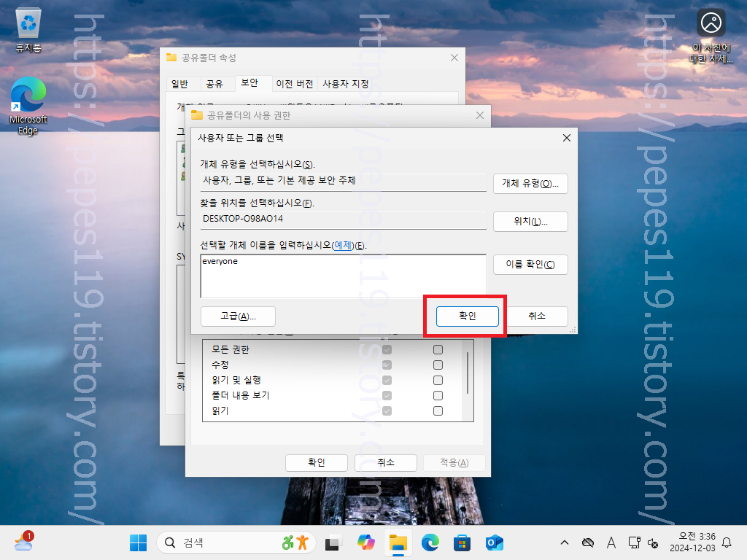Select the 보안 tab
This screenshot has height=560, width=747.
coord(249,83)
